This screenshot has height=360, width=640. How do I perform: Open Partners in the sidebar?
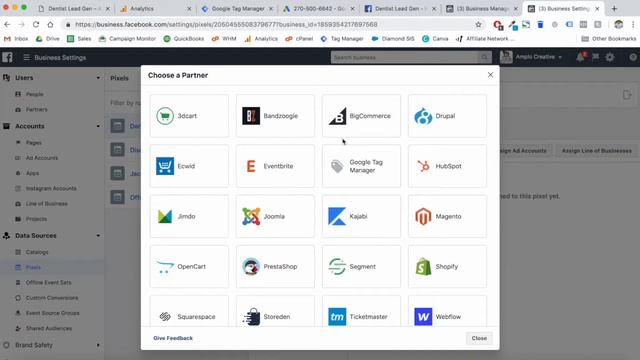click(36, 109)
